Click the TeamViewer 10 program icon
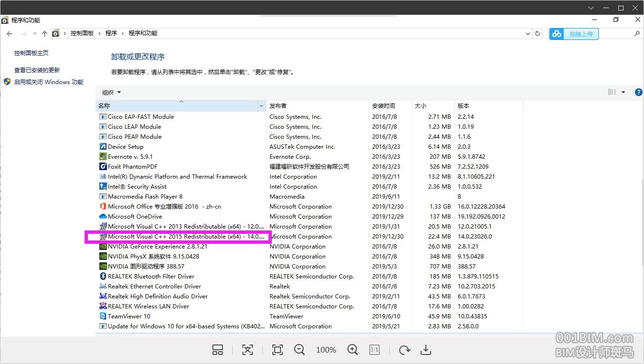 [103, 316]
